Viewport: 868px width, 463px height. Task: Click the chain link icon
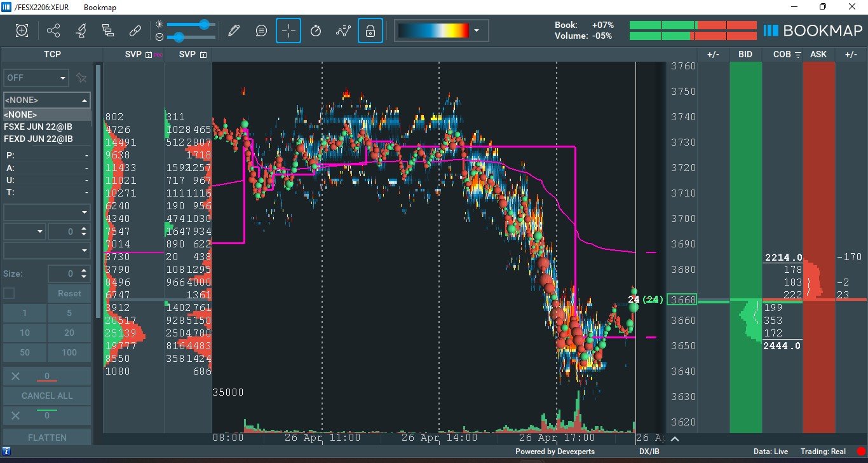pyautogui.click(x=135, y=31)
